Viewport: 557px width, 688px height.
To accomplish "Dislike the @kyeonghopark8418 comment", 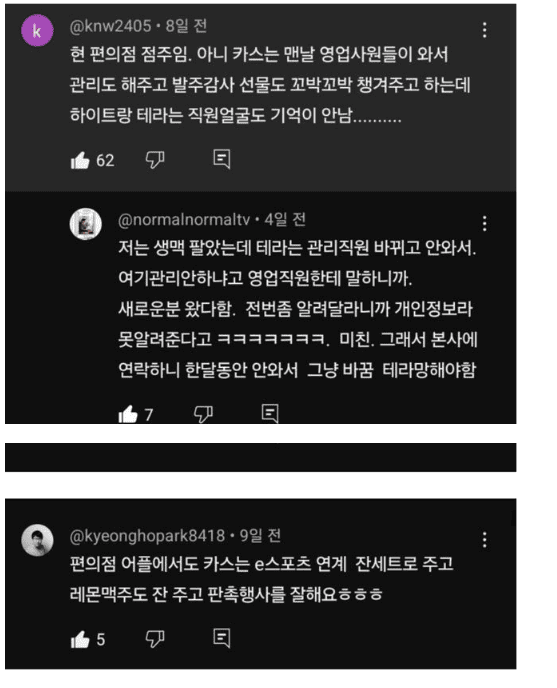I will pyautogui.click(x=155, y=639).
